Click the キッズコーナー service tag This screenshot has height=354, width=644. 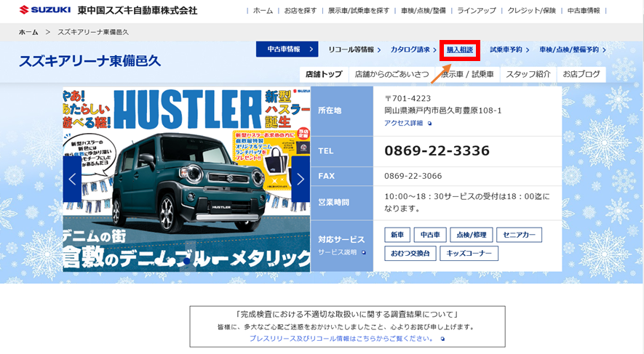point(469,254)
